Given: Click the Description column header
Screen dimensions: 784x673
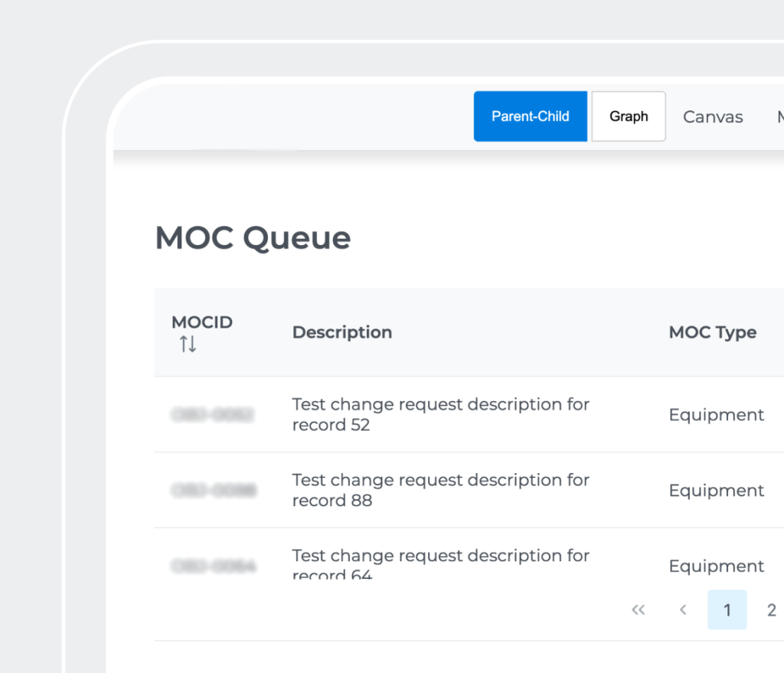Looking at the screenshot, I should 342,332.
